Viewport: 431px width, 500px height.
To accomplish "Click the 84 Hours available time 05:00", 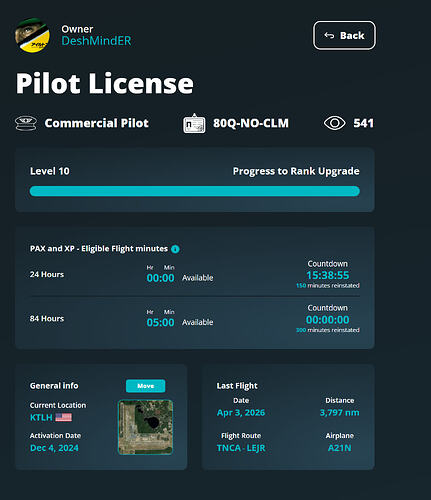I will (160, 322).
